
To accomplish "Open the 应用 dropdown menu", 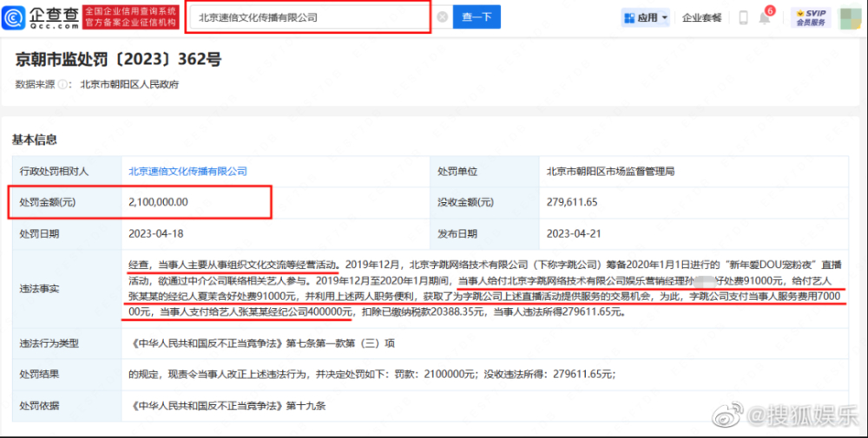I will (x=646, y=17).
